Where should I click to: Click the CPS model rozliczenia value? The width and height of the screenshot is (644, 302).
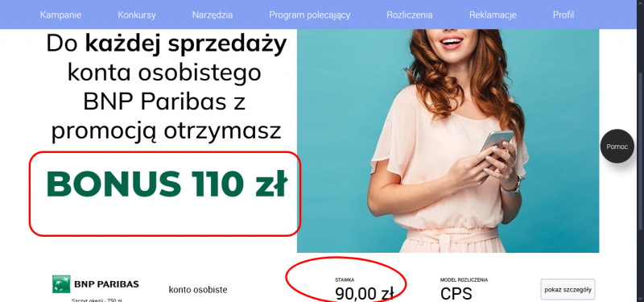pos(456,294)
